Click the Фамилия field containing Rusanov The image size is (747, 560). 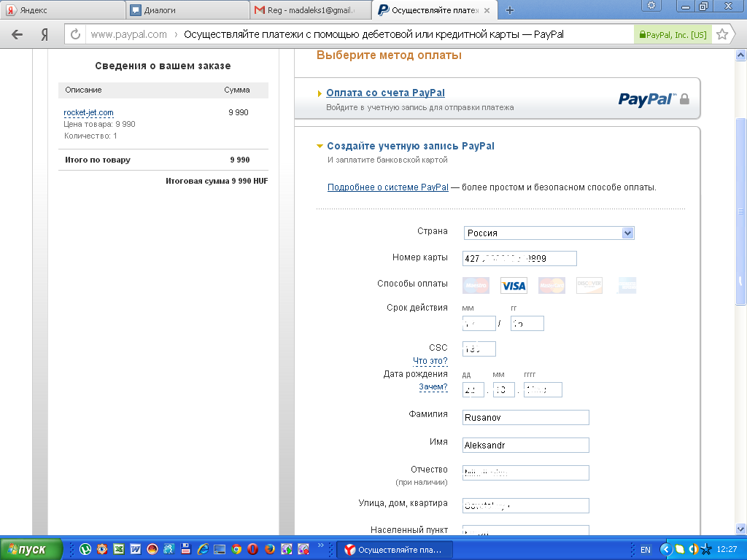tap(525, 417)
